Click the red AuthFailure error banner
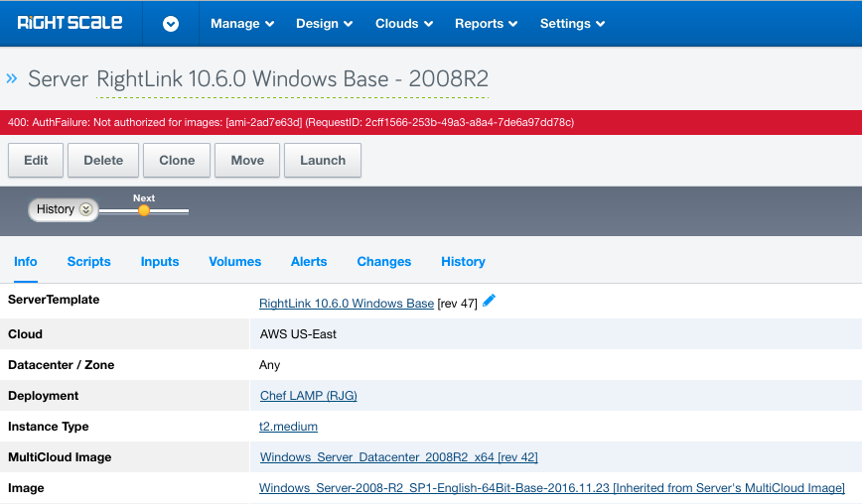Screen dimensions: 862x504 pyautogui.click(x=431, y=122)
